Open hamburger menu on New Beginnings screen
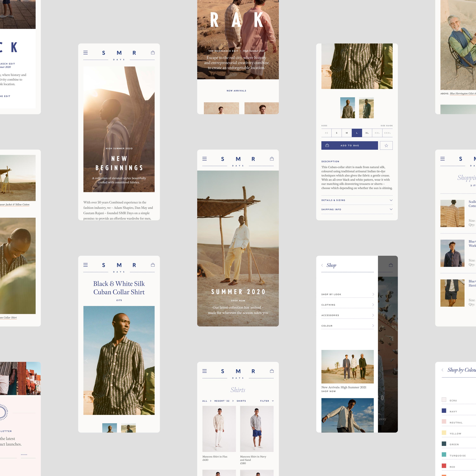This screenshot has width=476, height=476. 86,53
